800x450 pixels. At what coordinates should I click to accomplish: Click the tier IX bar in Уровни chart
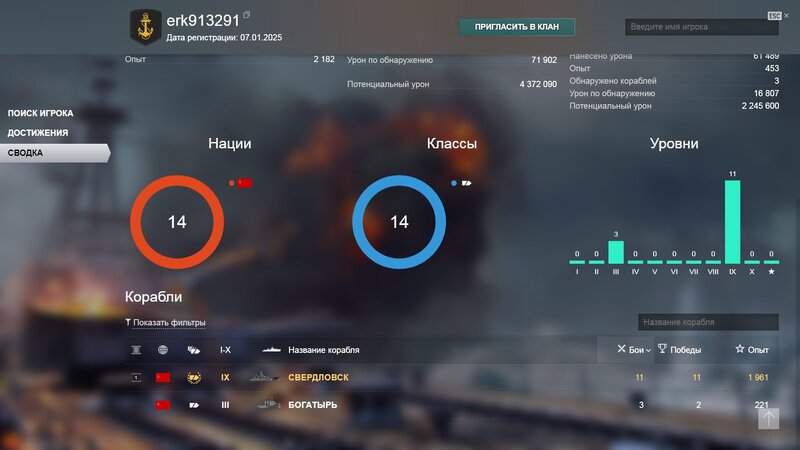(x=732, y=221)
